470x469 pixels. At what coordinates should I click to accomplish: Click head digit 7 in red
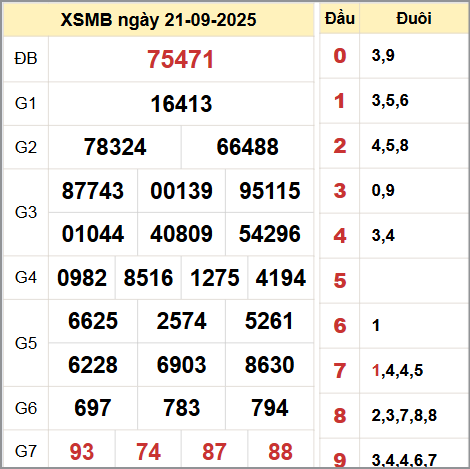pos(340,371)
